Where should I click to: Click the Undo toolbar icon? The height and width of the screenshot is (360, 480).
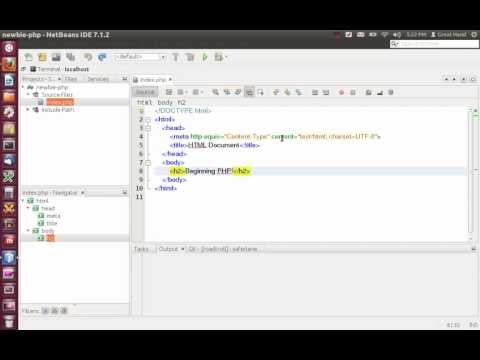[x=88, y=57]
